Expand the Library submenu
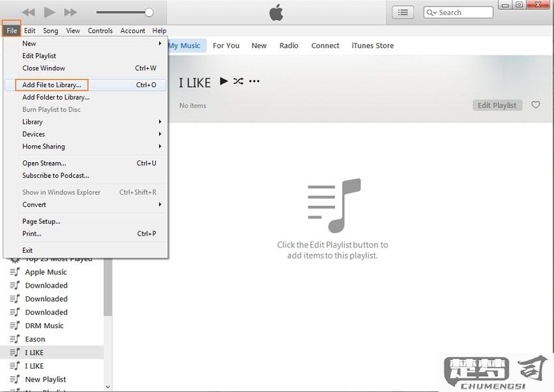This screenshot has width=554, height=392. pyautogui.click(x=85, y=122)
